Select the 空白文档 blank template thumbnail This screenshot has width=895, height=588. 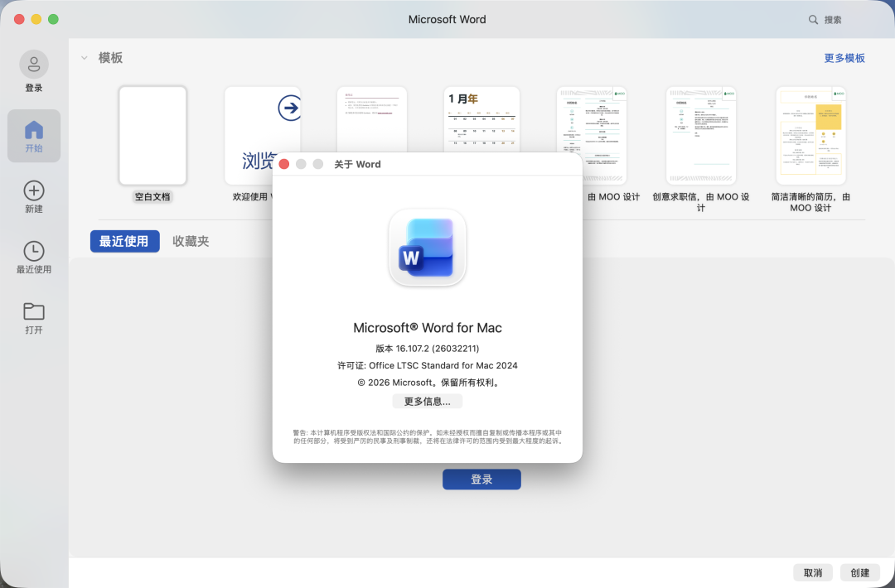(152, 135)
